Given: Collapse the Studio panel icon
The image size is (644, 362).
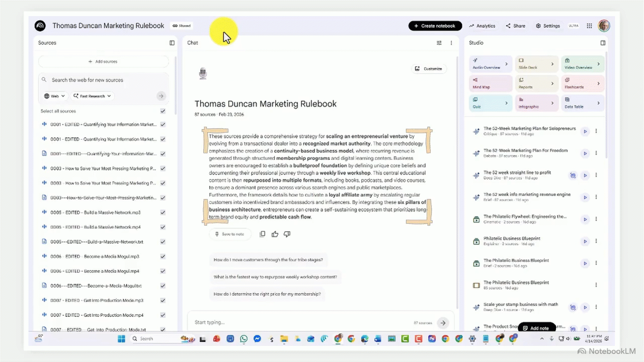Looking at the screenshot, I should tap(603, 43).
